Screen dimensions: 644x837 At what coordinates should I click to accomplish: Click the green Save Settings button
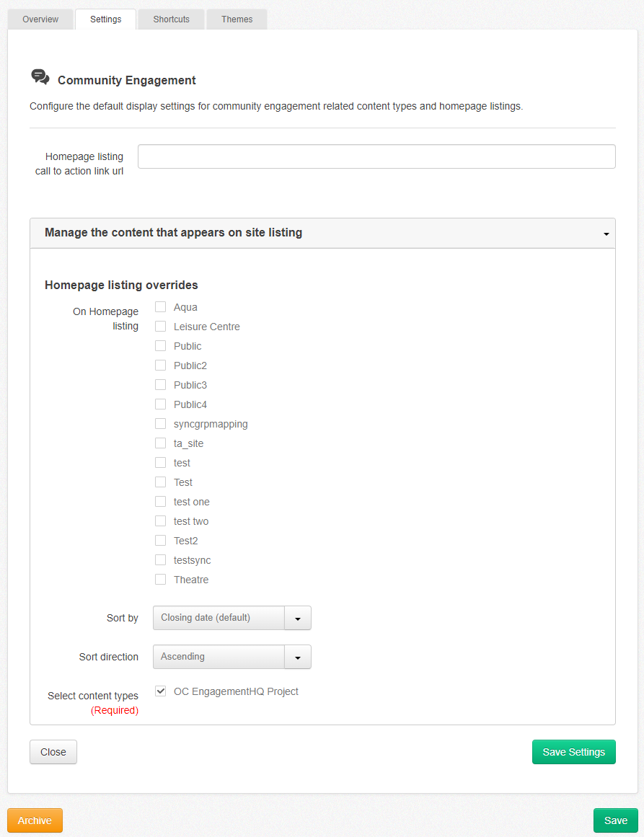point(573,751)
